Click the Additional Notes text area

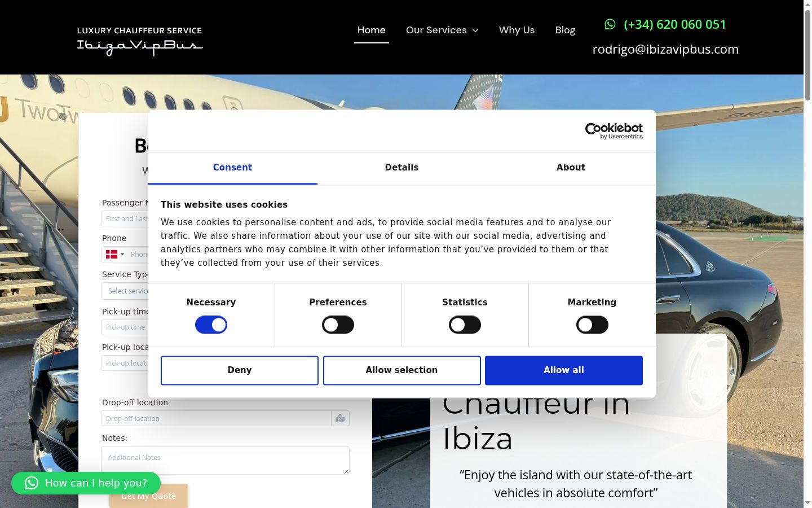pos(226,461)
